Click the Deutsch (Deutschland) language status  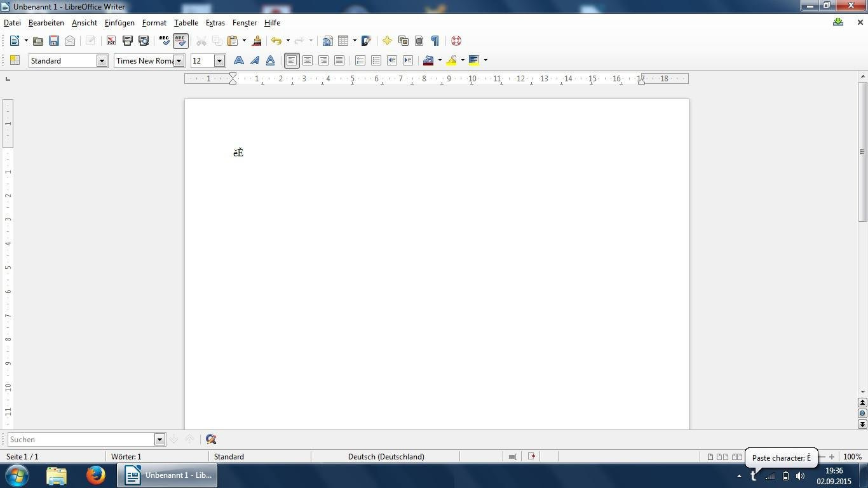[x=386, y=457]
